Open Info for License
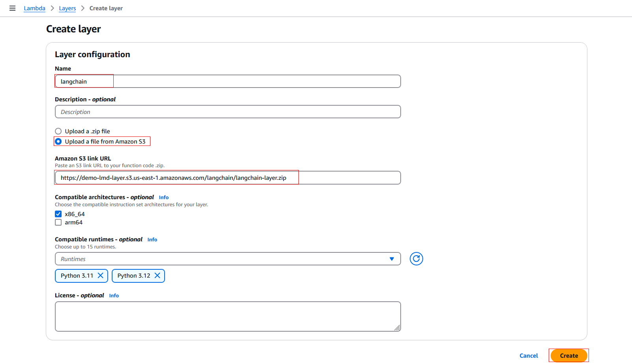Image resolution: width=632 pixels, height=364 pixels. click(114, 295)
